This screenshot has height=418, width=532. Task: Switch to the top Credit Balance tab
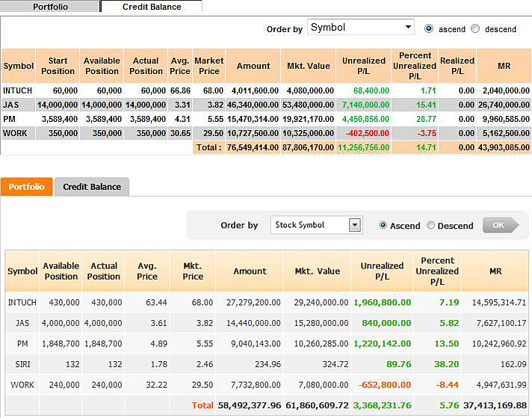tap(151, 7)
